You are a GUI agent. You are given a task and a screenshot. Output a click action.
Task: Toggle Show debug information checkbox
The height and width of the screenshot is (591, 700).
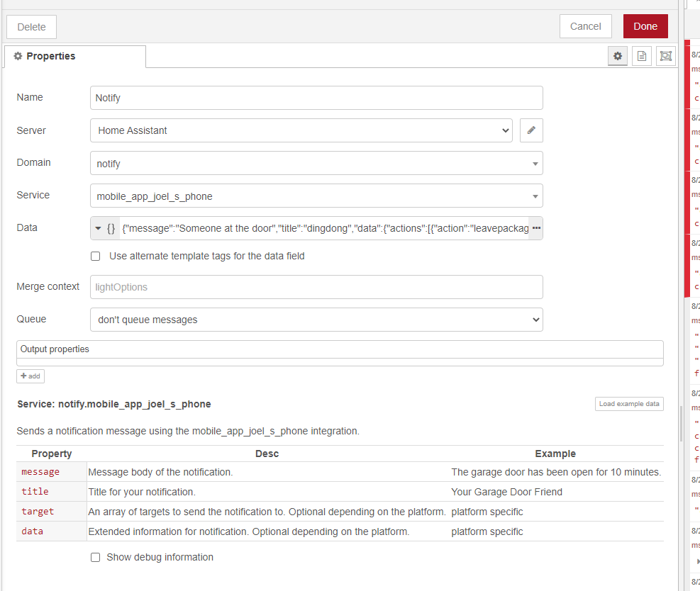(x=96, y=557)
